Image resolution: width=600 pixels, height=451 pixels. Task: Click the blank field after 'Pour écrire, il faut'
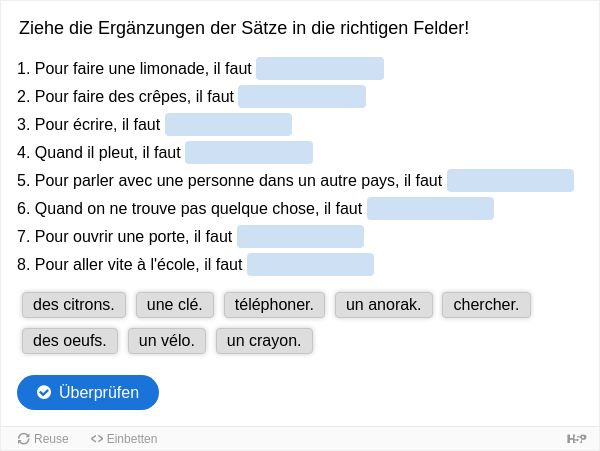coord(228,124)
